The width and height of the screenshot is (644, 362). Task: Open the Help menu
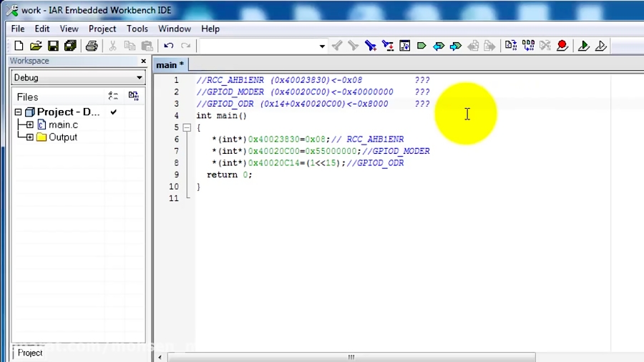210,29
